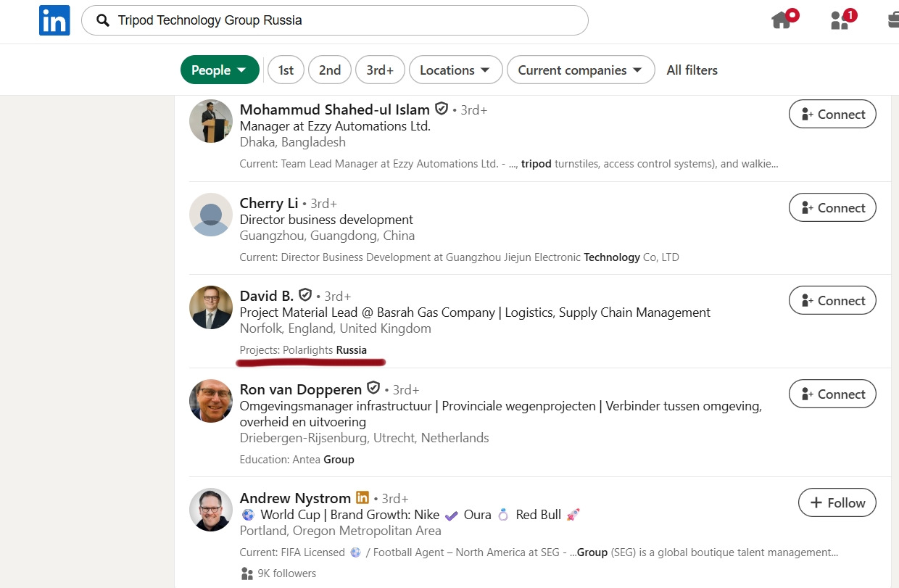
Task: Open Cherry Li's default avatar
Action: (211, 215)
